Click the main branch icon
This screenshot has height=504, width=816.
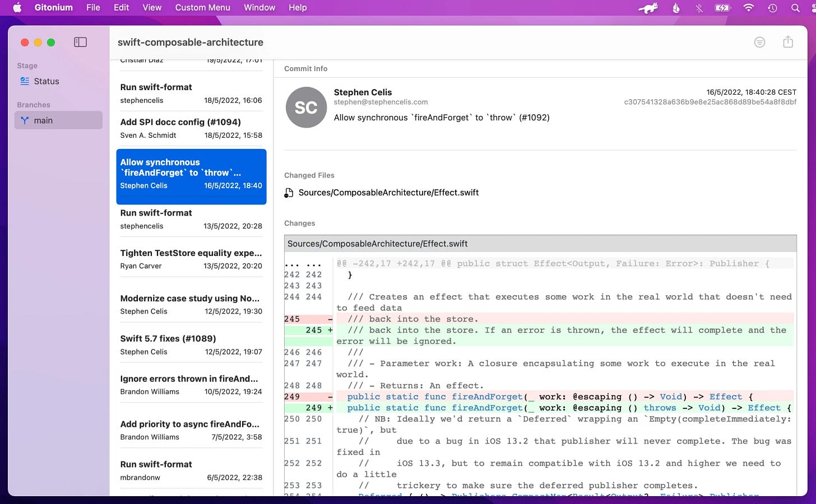tap(25, 120)
